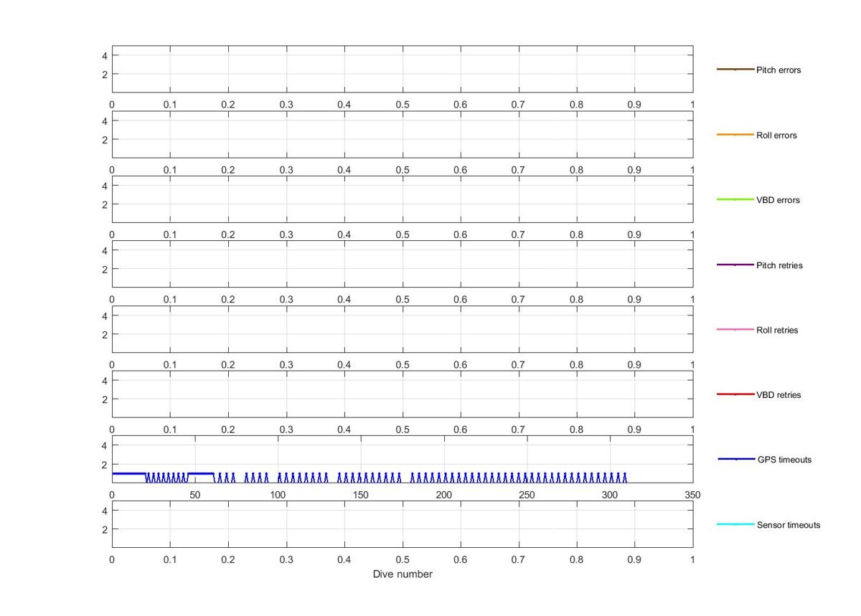The image size is (861, 616).
Task: Select the Sensor timeouts legend label
Action: [789, 525]
